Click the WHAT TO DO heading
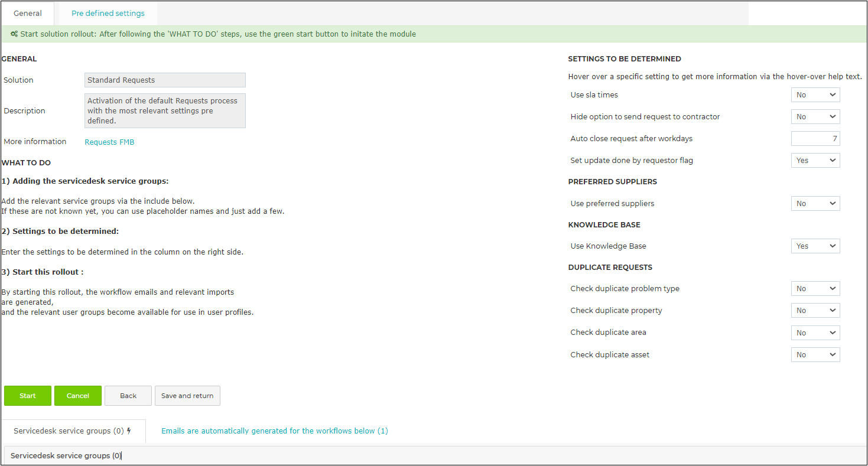 pos(26,162)
